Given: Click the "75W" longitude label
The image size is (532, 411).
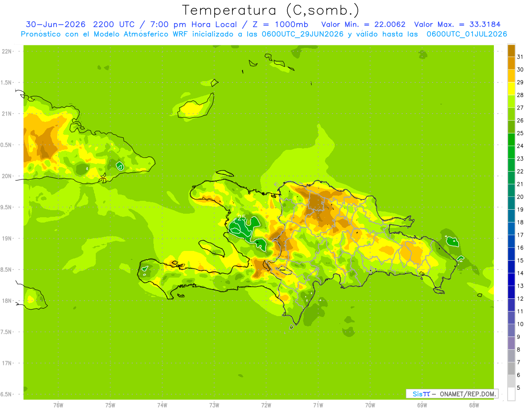Looking at the screenshot, I should [110, 405].
